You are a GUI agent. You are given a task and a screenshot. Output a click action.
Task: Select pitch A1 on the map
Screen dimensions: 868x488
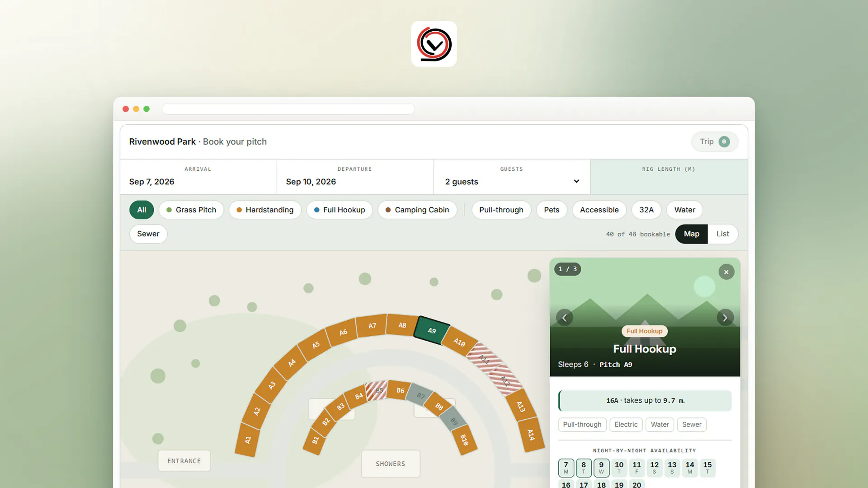click(x=248, y=440)
